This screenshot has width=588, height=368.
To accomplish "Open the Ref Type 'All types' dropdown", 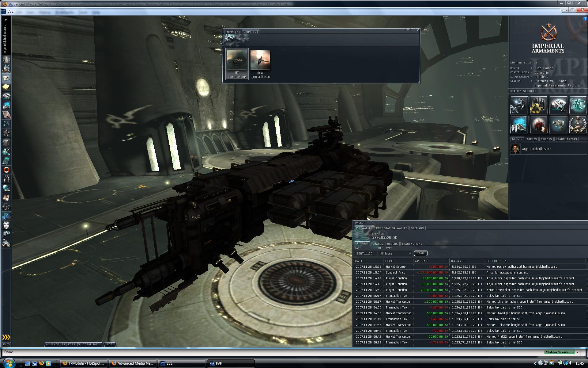I will (x=395, y=253).
